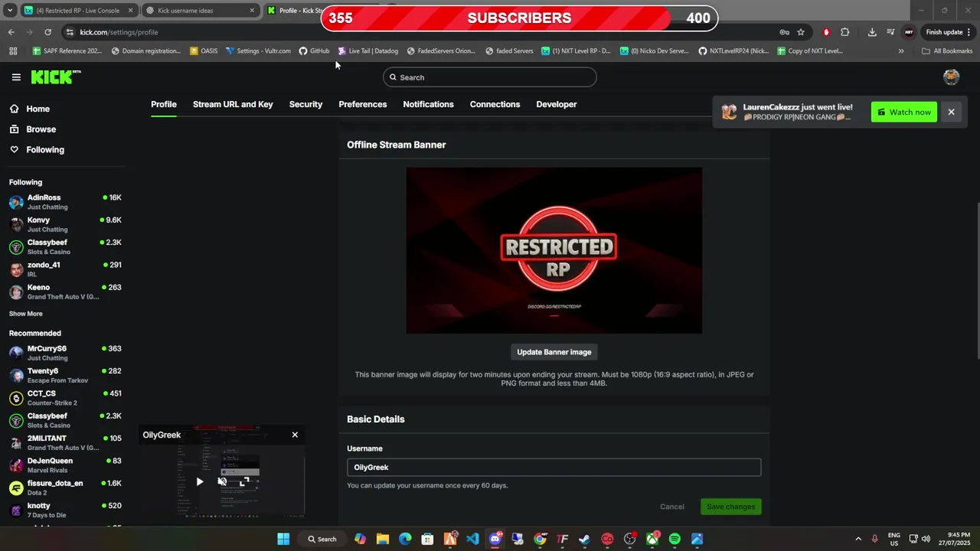Click Watch now for LaurenCakezzz
This screenshot has height=551, width=980.
pyautogui.click(x=904, y=112)
